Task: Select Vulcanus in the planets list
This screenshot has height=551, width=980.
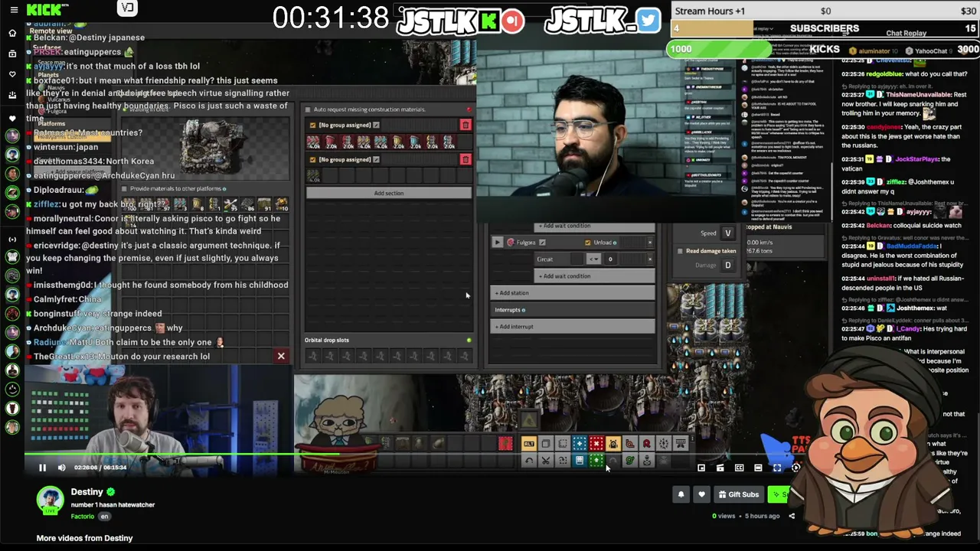Action: click(59, 100)
